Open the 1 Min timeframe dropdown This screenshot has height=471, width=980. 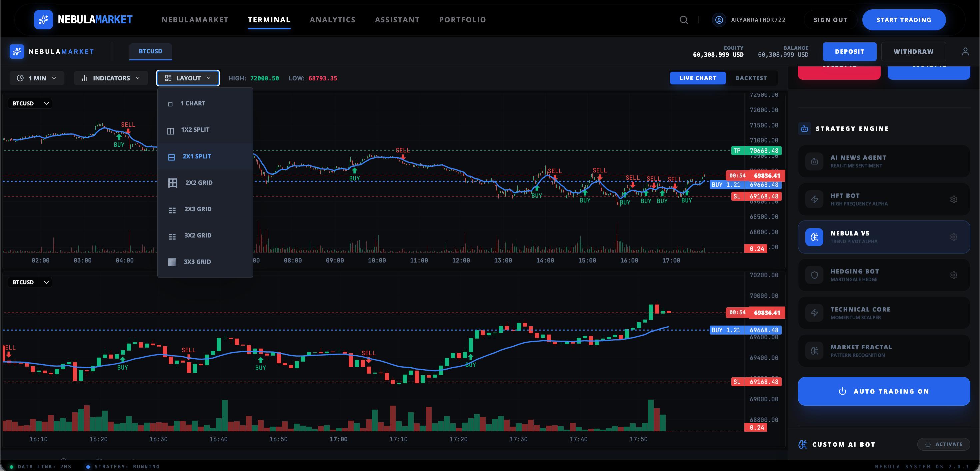37,78
